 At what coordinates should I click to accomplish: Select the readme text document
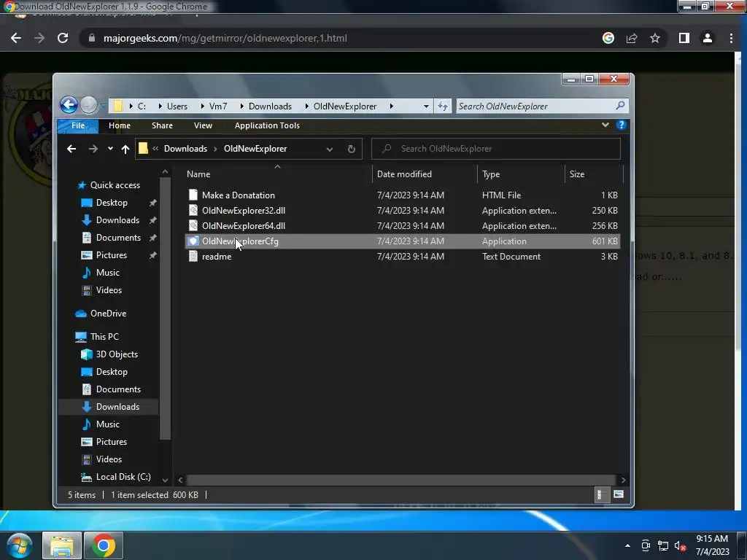point(403,256)
